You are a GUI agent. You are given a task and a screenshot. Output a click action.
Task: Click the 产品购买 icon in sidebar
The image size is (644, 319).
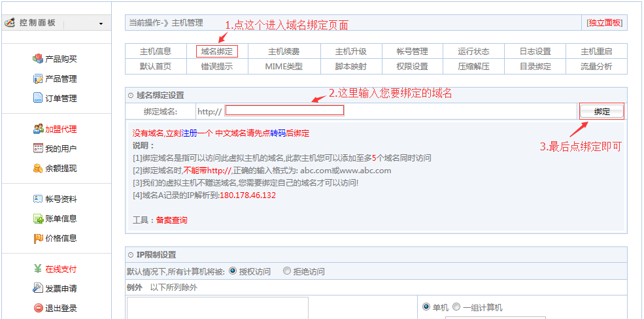click(x=38, y=59)
